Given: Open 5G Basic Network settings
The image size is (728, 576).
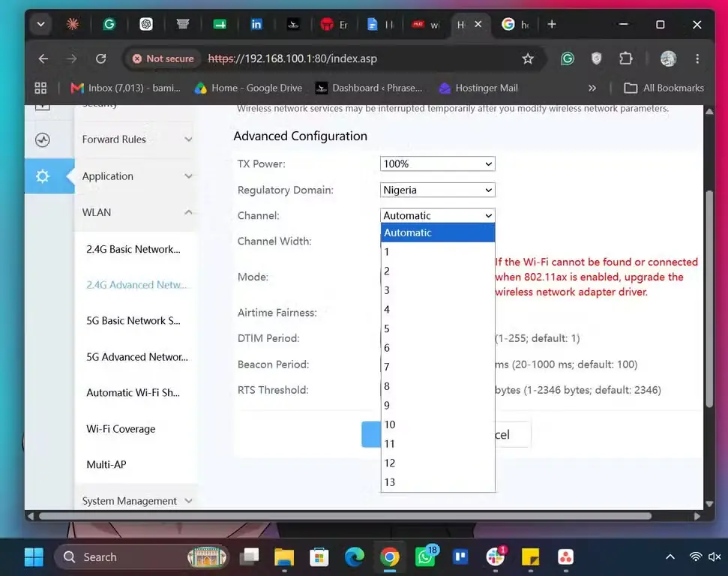Looking at the screenshot, I should coord(133,320).
